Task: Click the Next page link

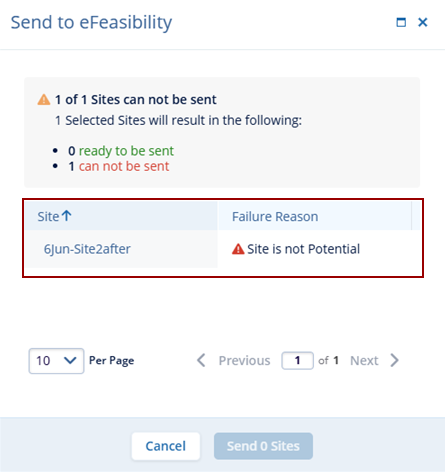Action: (x=364, y=360)
